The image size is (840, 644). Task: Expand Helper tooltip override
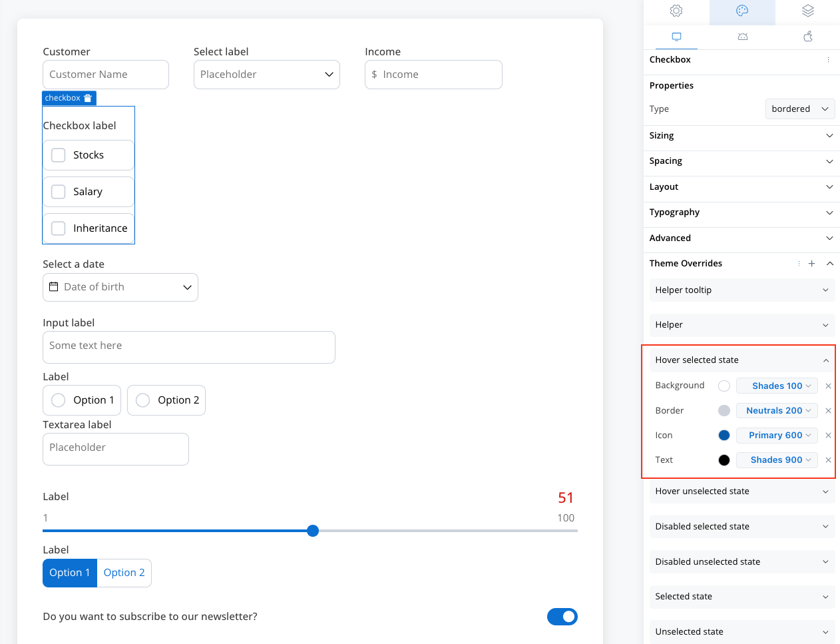click(741, 290)
